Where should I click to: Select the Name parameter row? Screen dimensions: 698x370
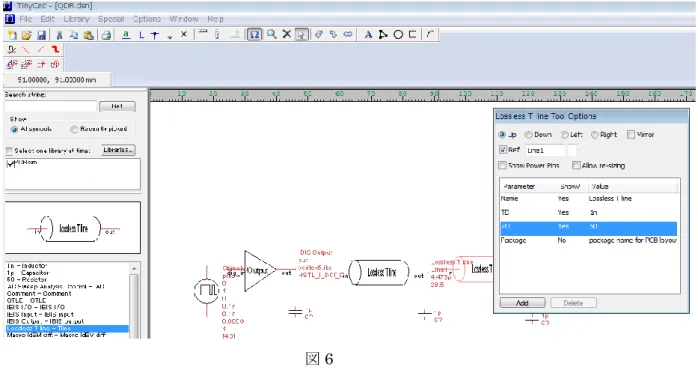coord(588,199)
